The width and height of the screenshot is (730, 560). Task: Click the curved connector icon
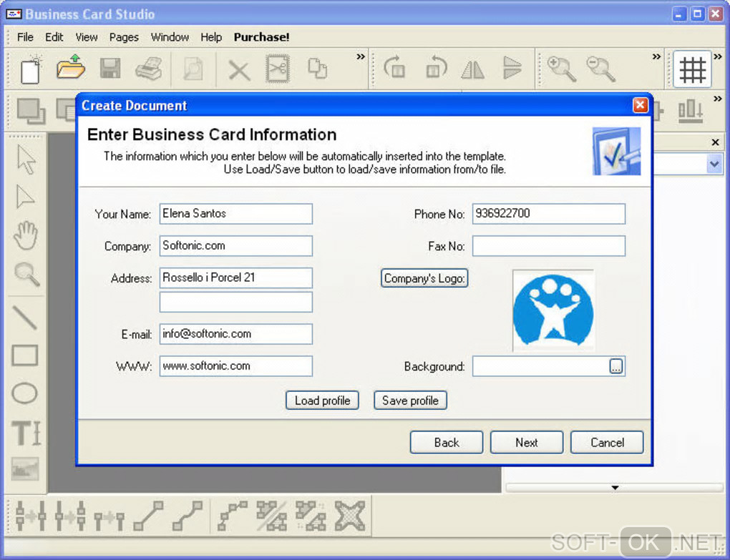[188, 516]
